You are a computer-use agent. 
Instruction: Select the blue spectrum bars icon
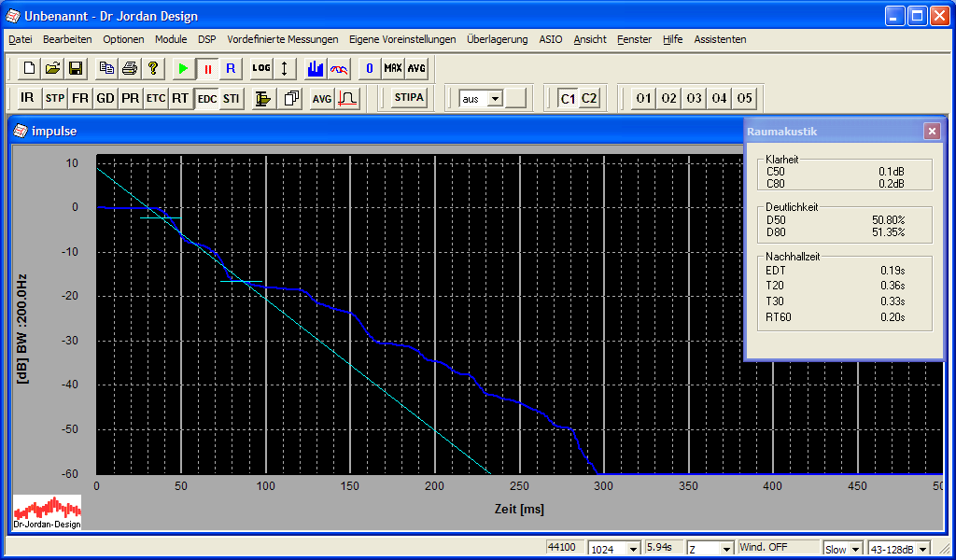316,68
